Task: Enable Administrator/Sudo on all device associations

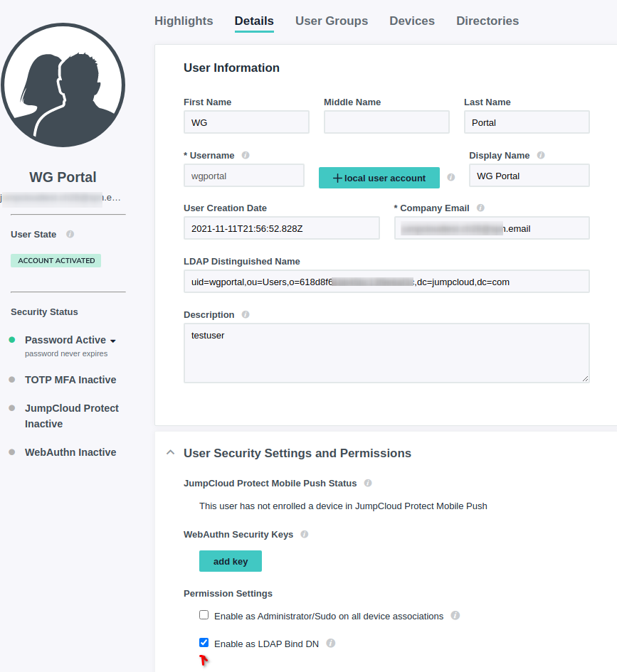Action: (x=204, y=614)
